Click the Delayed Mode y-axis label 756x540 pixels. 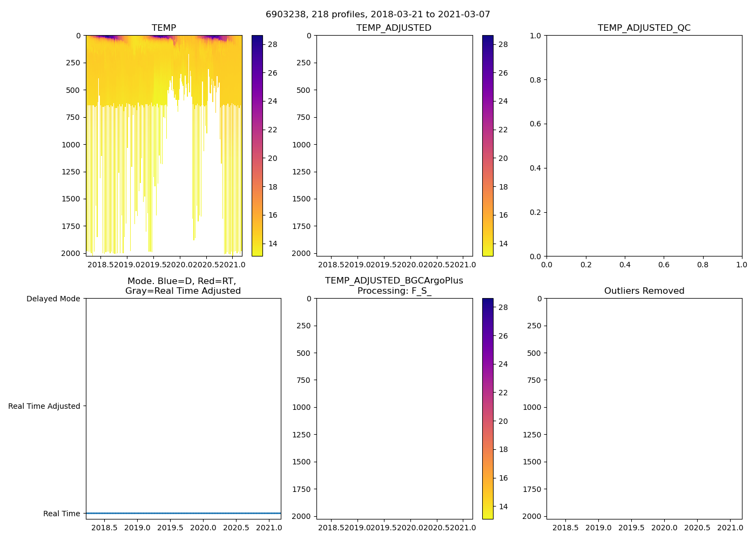click(53, 299)
